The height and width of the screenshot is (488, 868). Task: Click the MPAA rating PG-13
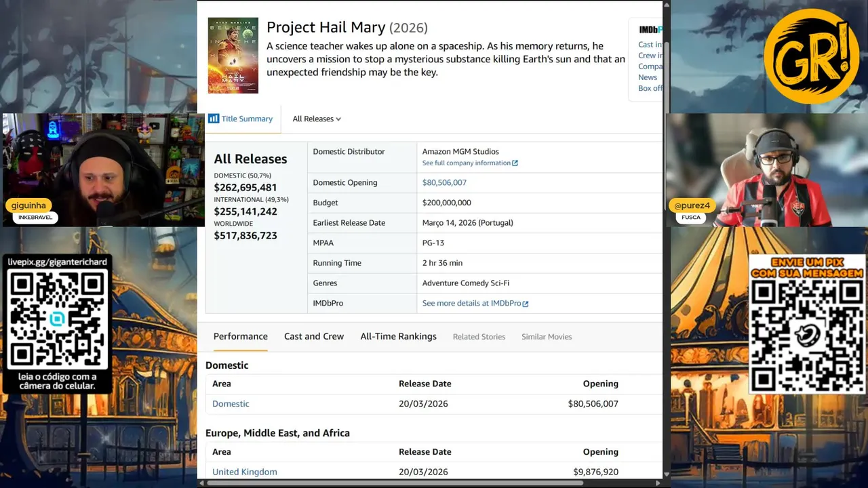(433, 243)
